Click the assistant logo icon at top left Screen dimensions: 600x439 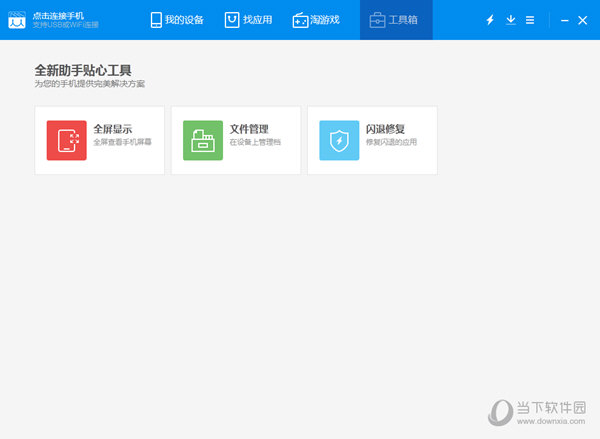(x=17, y=20)
